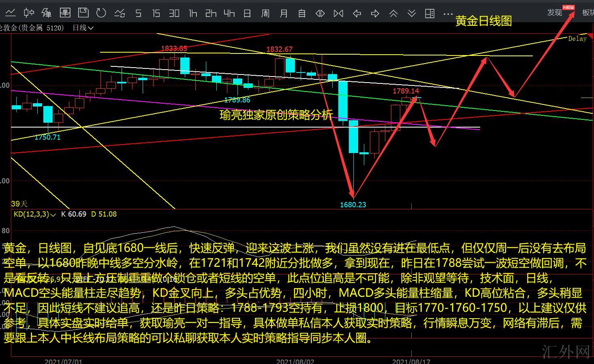Viewport: 594px width, 364px height.
Task: Switch to daily (日) timeframe
Action: pos(247,14)
